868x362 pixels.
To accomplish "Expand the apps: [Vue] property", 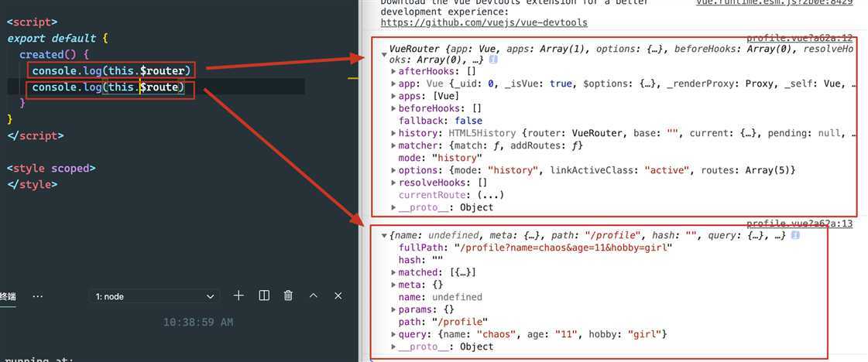I will tap(393, 96).
